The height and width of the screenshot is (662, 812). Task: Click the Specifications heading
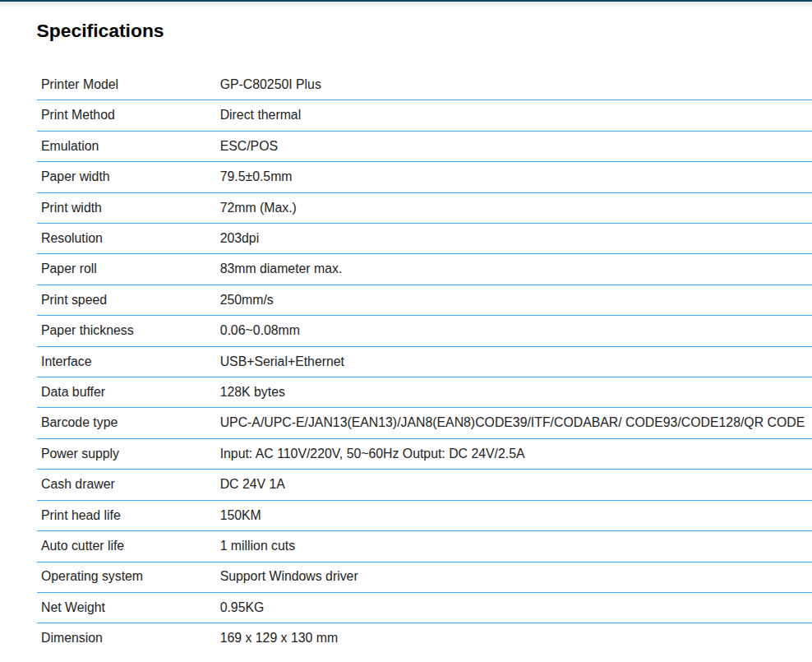pos(100,31)
